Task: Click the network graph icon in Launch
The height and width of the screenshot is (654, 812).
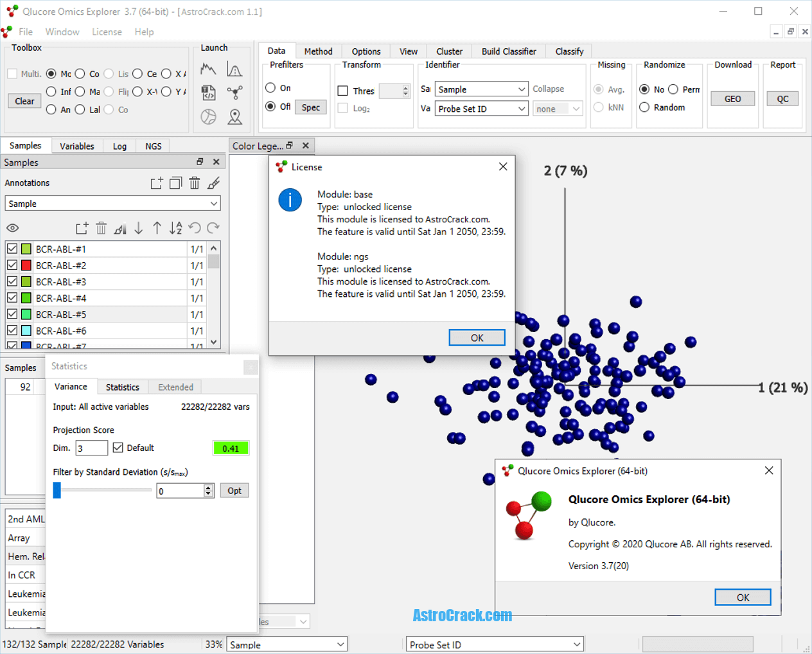Action: pyautogui.click(x=234, y=93)
